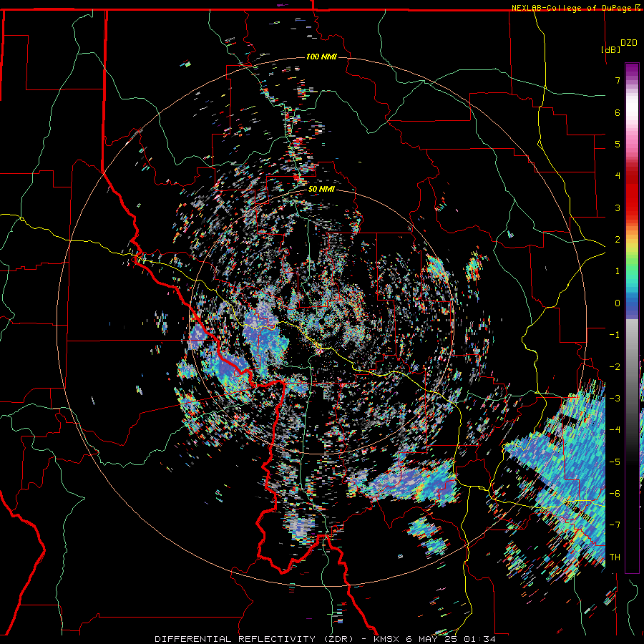This screenshot has height=644, width=644.
Task: Click the ZDR color scale bar
Action: 632,318
